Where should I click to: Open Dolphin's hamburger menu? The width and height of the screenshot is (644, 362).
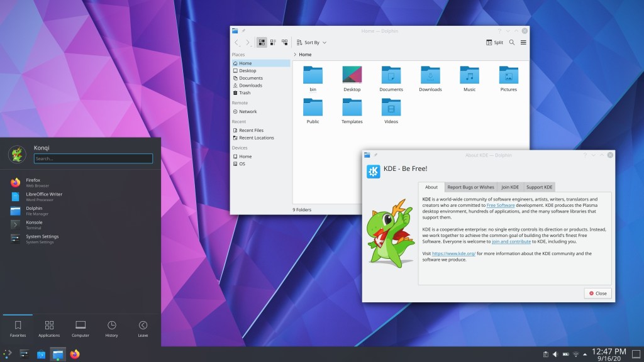(x=523, y=43)
